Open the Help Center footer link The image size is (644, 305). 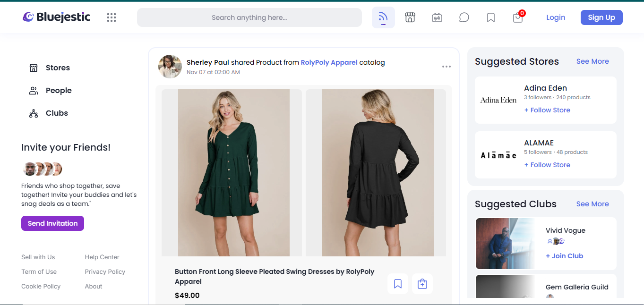tap(102, 257)
